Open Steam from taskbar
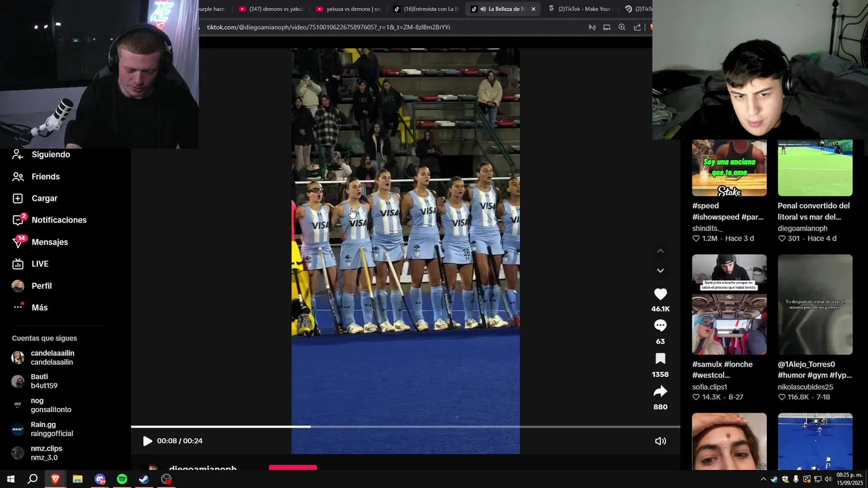Image resolution: width=868 pixels, height=488 pixels. point(144,479)
